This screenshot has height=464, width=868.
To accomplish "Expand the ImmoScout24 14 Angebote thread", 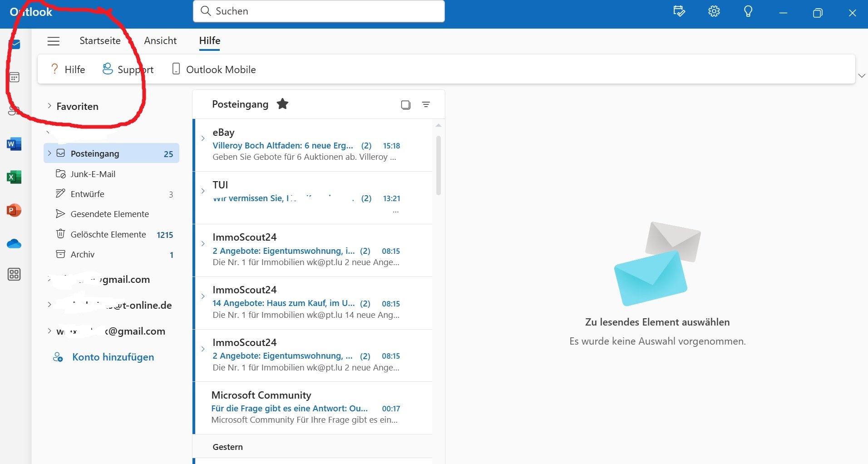I will click(x=203, y=296).
